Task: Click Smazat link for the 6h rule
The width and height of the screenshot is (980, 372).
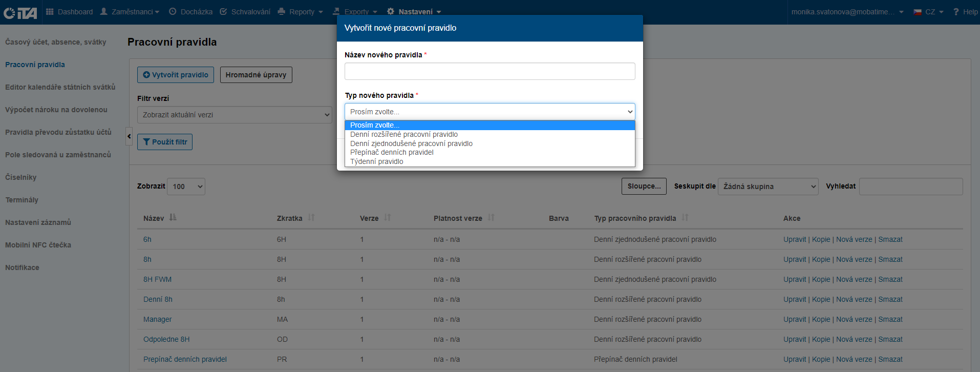Action: [890, 239]
